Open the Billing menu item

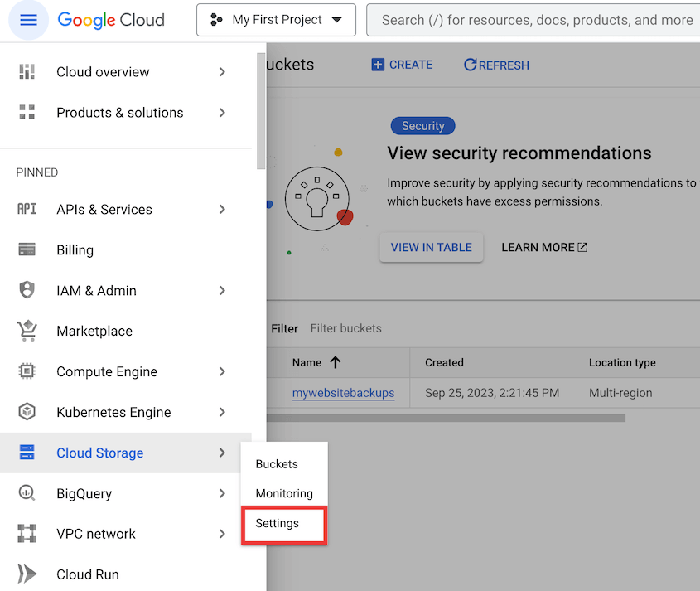(x=126, y=249)
